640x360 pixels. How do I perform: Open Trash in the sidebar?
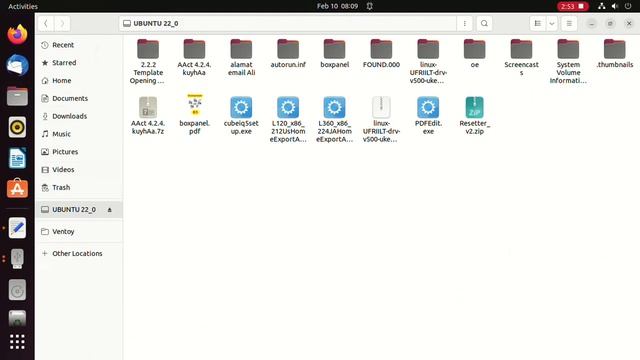[79, 187]
